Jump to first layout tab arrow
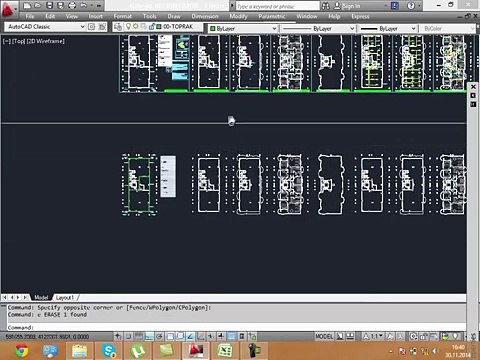The height and width of the screenshot is (360, 480). point(5,297)
